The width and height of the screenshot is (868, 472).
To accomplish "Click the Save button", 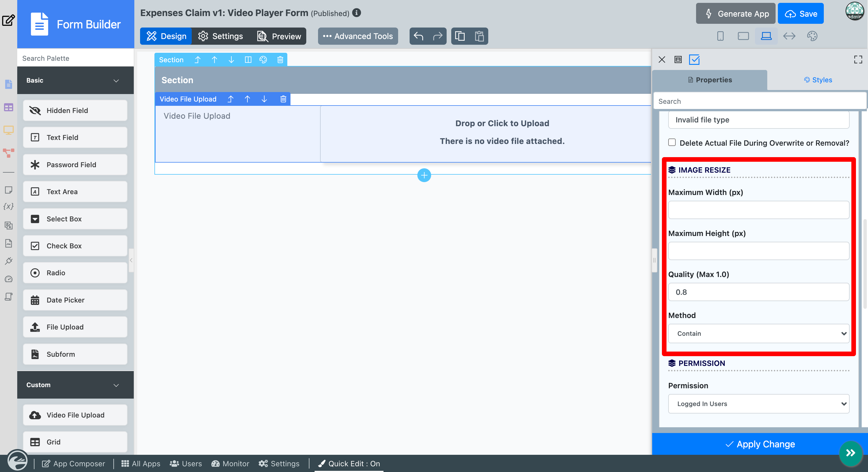I will (x=801, y=13).
